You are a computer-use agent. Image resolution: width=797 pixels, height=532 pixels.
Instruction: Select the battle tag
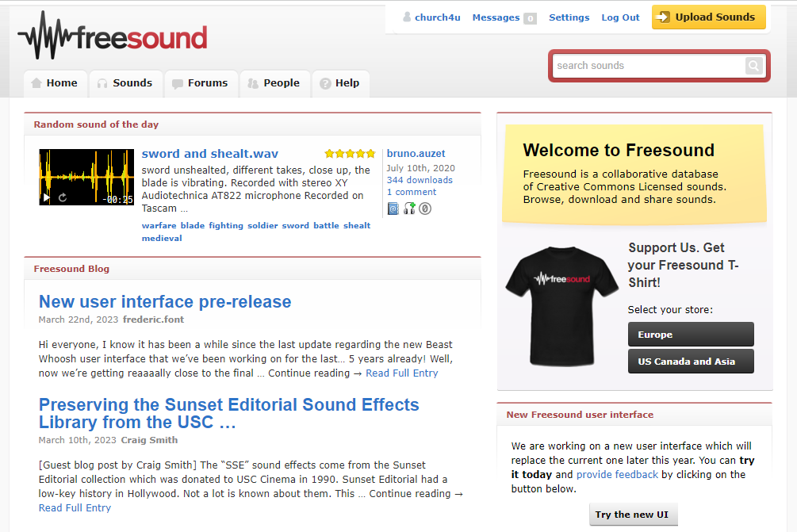tap(326, 226)
